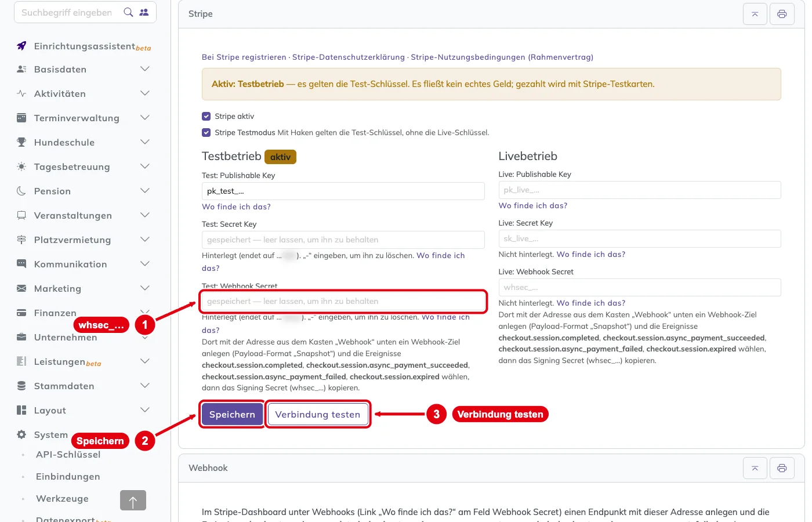Click the Marketing envelope icon

[21, 288]
